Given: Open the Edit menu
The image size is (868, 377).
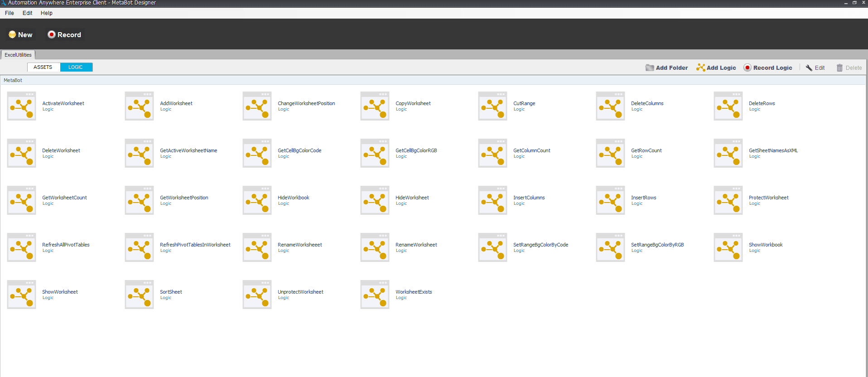Looking at the screenshot, I should click(28, 13).
